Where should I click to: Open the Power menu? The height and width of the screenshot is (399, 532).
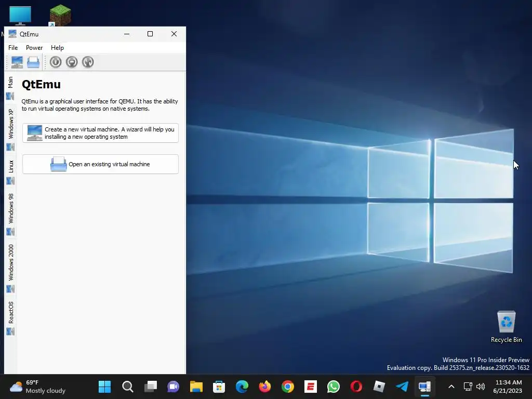pyautogui.click(x=34, y=48)
